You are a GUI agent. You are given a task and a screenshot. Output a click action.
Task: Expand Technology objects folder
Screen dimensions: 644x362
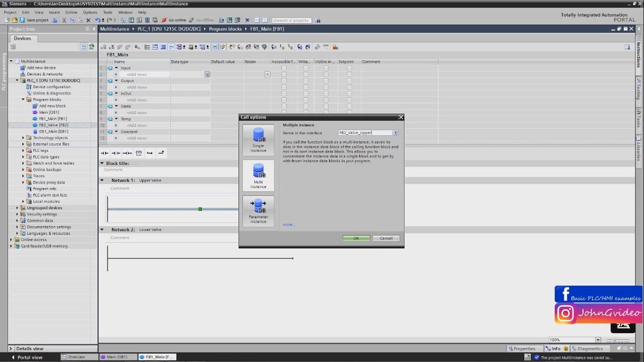tap(23, 138)
